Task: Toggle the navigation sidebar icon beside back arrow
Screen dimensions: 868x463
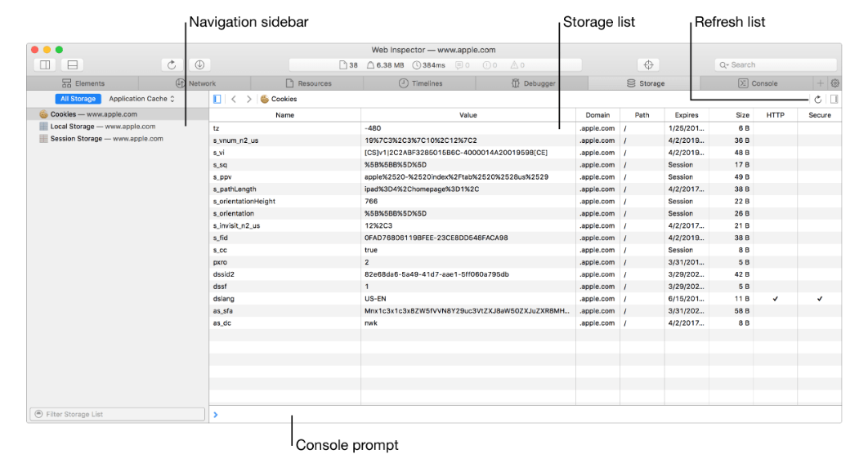Action: (217, 99)
